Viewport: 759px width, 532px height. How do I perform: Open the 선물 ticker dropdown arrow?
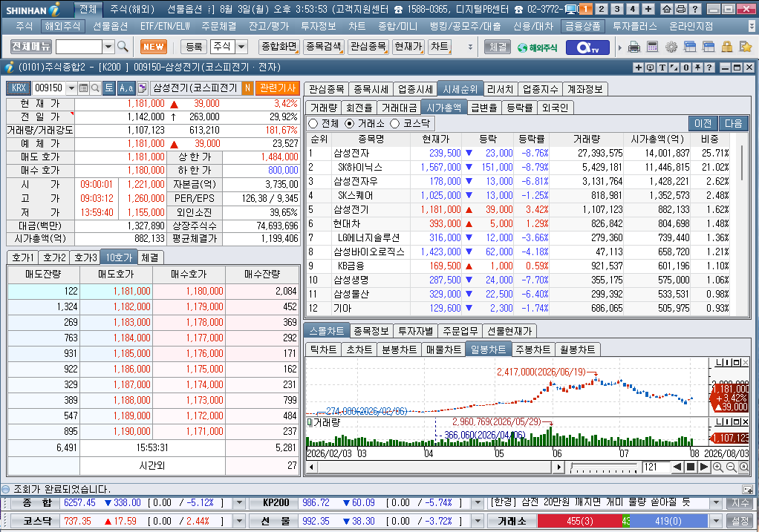[x=478, y=521]
